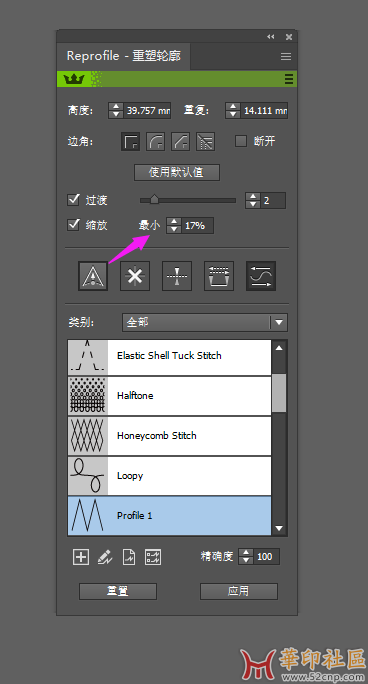The height and width of the screenshot is (684, 368).
Task: Click the 高度 field showing 39.757 mm
Action: click(147, 111)
